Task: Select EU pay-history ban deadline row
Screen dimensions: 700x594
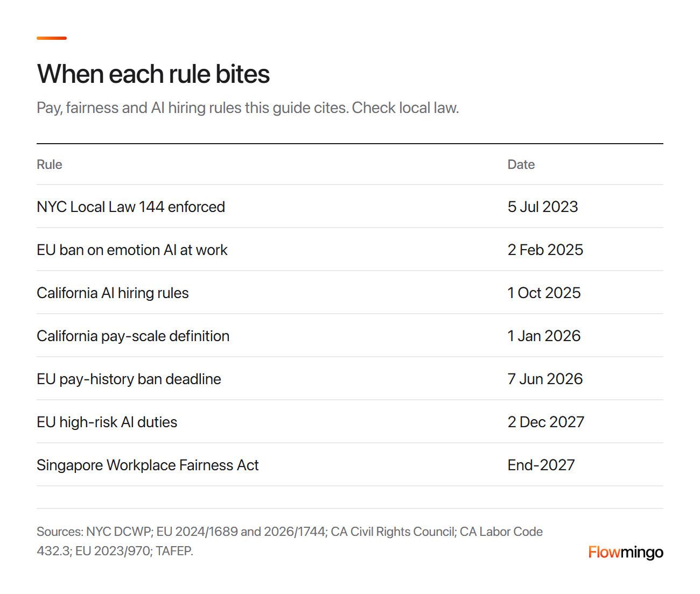Action: pyautogui.click(x=350, y=379)
